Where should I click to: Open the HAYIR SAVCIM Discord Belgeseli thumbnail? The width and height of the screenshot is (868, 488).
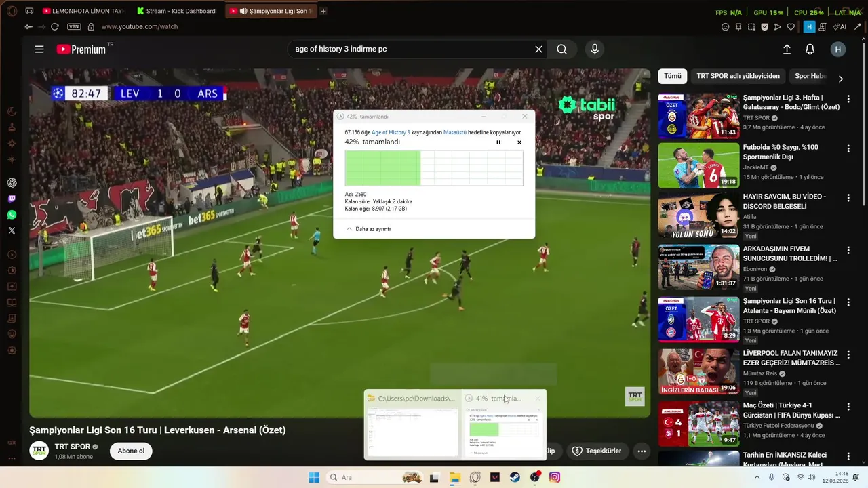pos(698,215)
